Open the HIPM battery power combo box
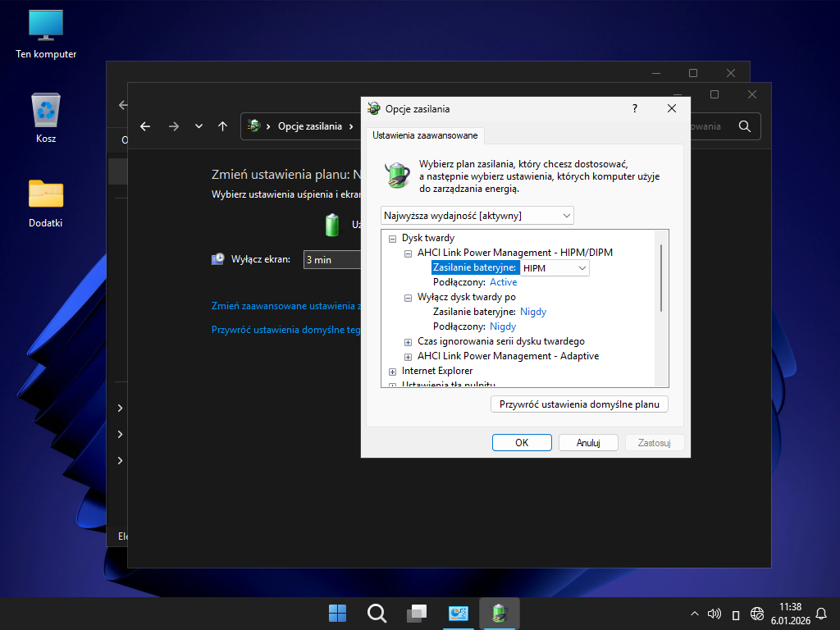The width and height of the screenshot is (840, 630). click(555, 267)
